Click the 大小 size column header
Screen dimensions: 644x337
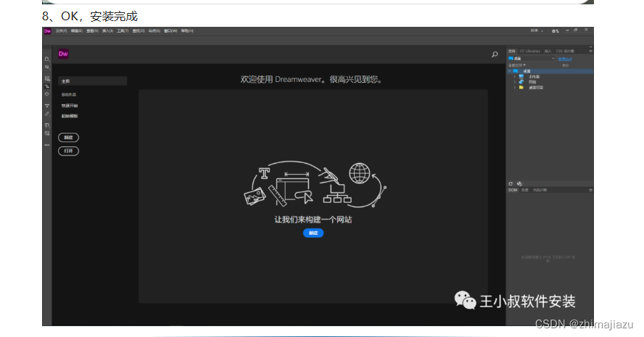tap(565, 65)
